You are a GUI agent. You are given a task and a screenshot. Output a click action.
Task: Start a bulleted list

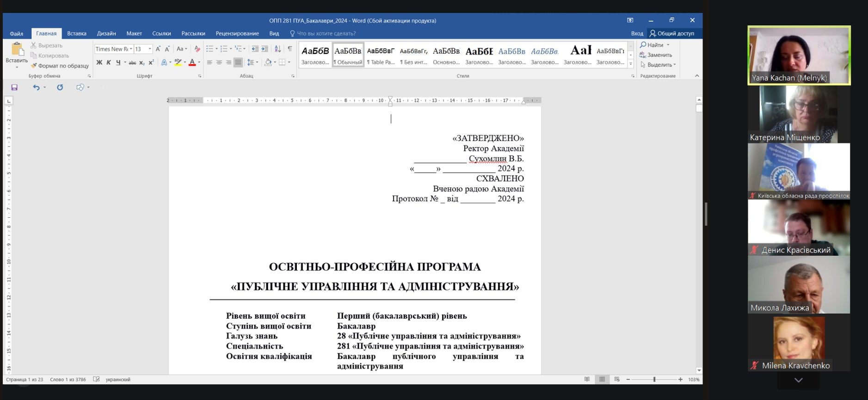click(x=209, y=49)
